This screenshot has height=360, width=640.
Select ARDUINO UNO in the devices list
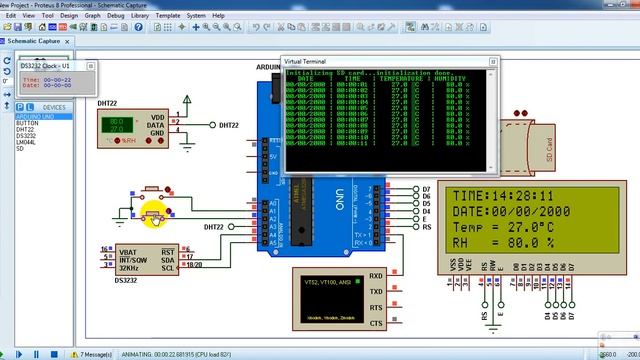point(44,117)
